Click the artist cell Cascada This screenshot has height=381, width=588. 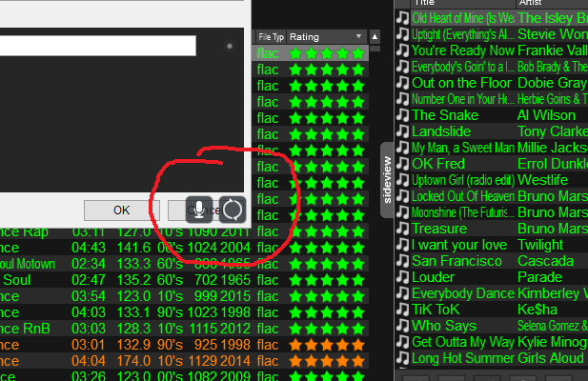click(545, 261)
